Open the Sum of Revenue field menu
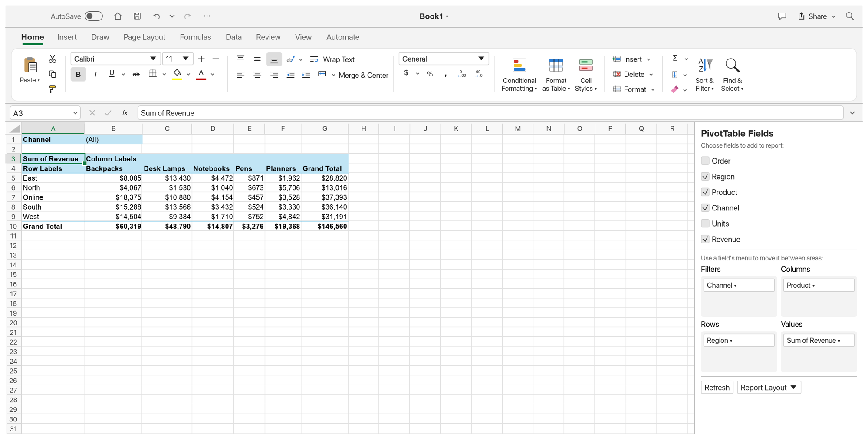The image size is (868, 434). (818, 340)
